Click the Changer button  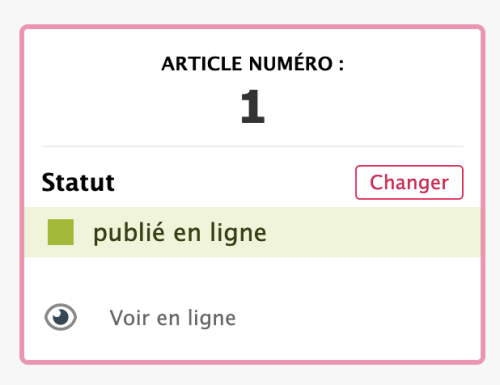point(409,182)
